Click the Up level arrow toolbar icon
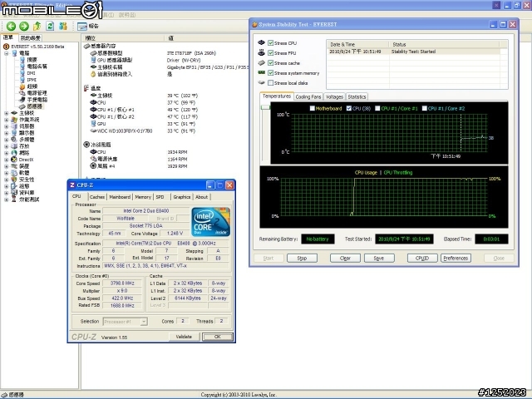Viewport: 532px width, 399px height. coord(37,26)
